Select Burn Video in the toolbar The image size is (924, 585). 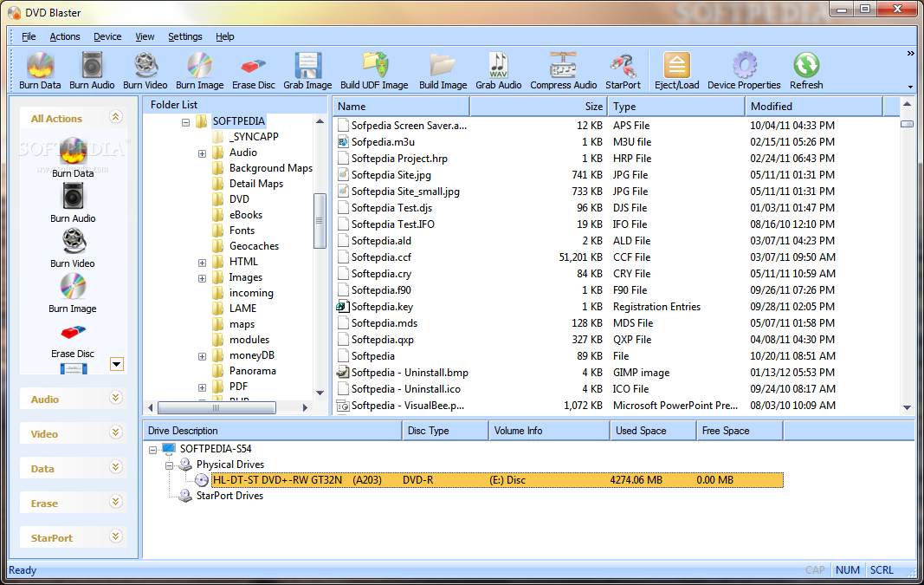coord(145,71)
